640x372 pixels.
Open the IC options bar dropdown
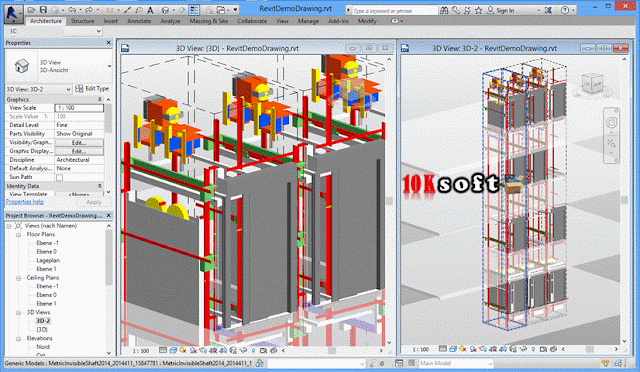pyautogui.click(x=99, y=31)
